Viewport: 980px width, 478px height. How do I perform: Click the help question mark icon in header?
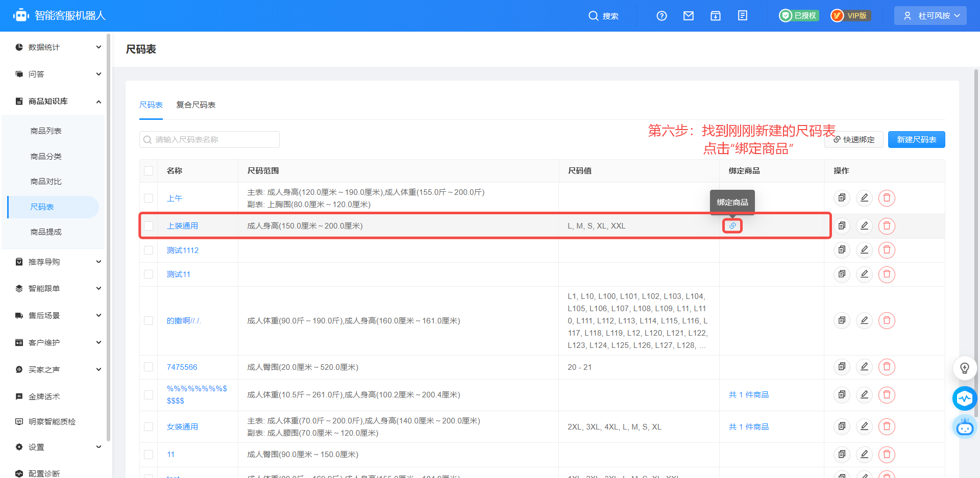click(661, 16)
